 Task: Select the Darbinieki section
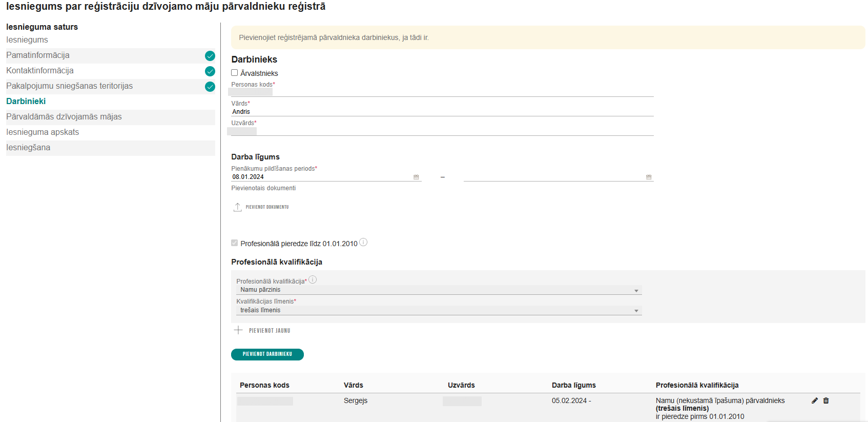(26, 102)
